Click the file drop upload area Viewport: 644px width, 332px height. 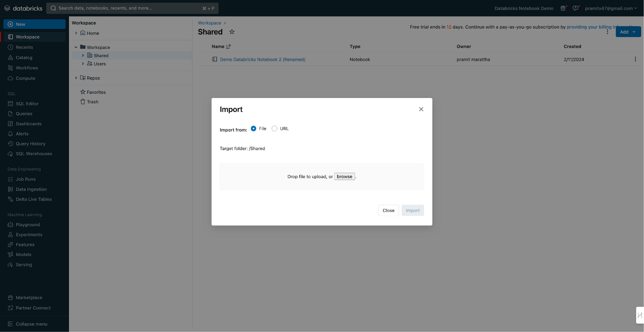pos(322,176)
